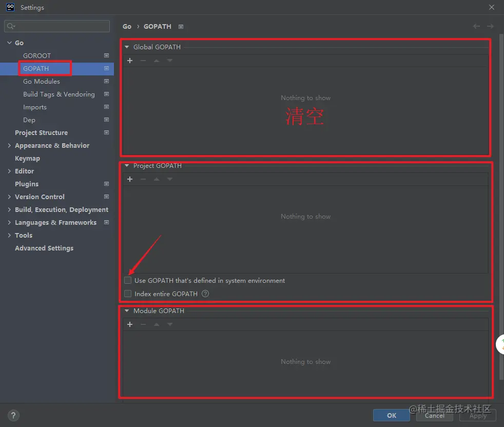Click Go in the breadcrumb

click(x=127, y=26)
